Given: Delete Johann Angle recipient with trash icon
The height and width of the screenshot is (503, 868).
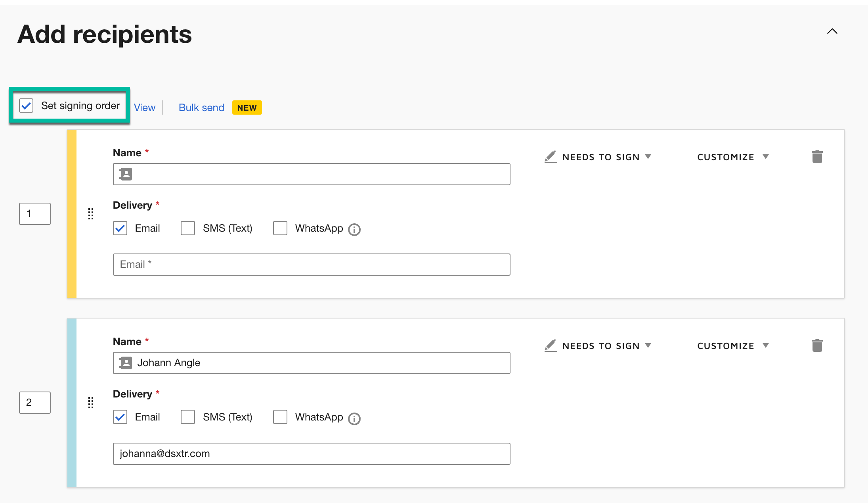Looking at the screenshot, I should 817,346.
